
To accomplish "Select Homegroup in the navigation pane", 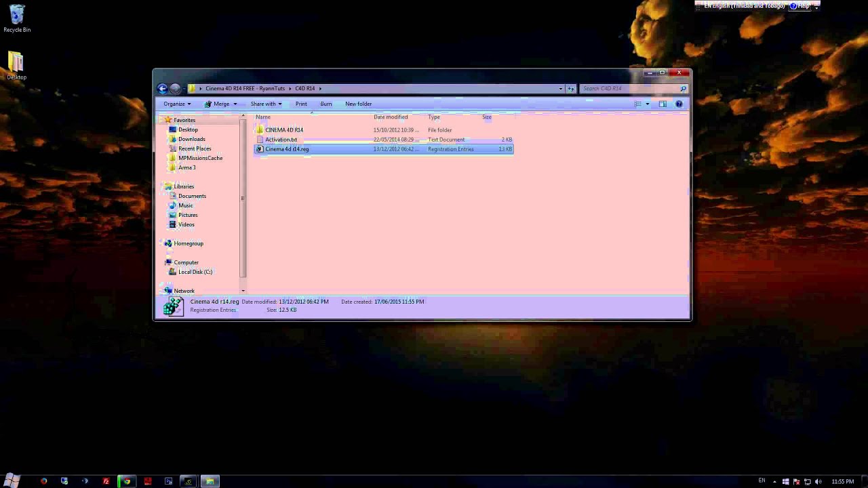I will click(x=188, y=243).
